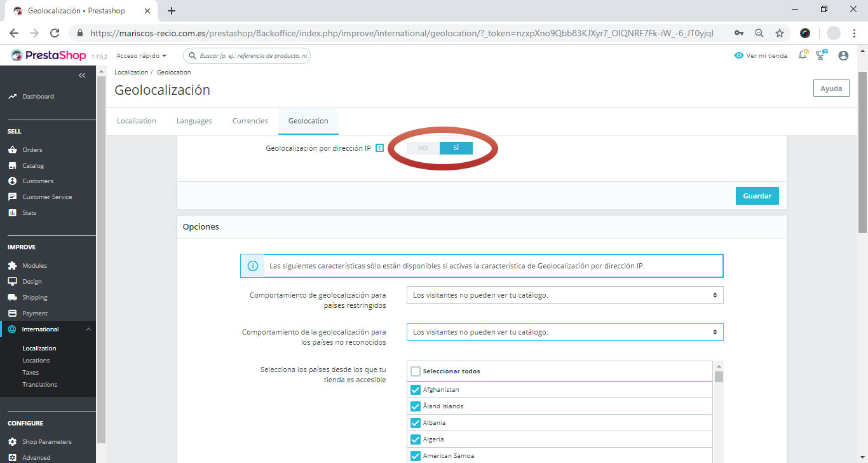
Task: Open browser menu three dots
Action: pyautogui.click(x=855, y=33)
